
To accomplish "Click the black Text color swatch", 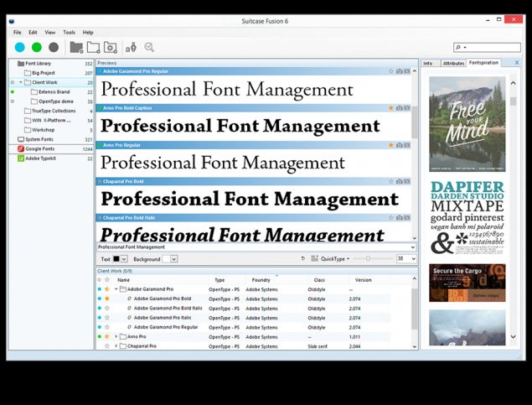I will 116,259.
